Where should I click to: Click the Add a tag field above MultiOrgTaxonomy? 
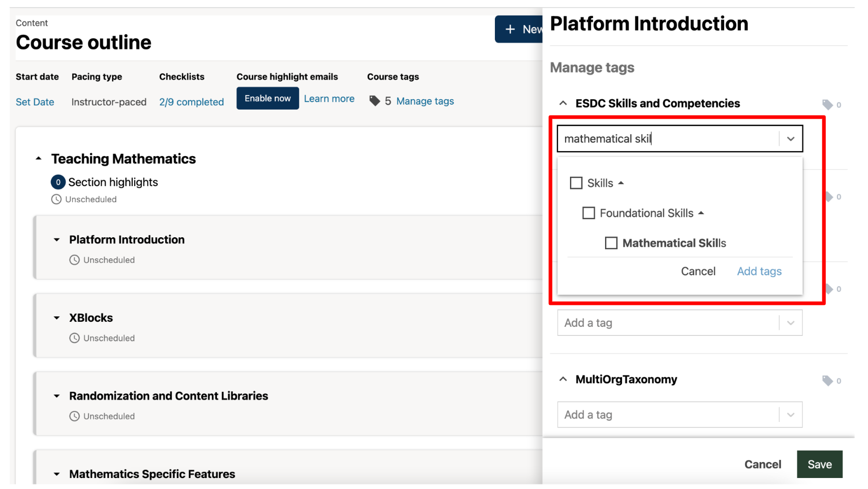click(x=680, y=323)
